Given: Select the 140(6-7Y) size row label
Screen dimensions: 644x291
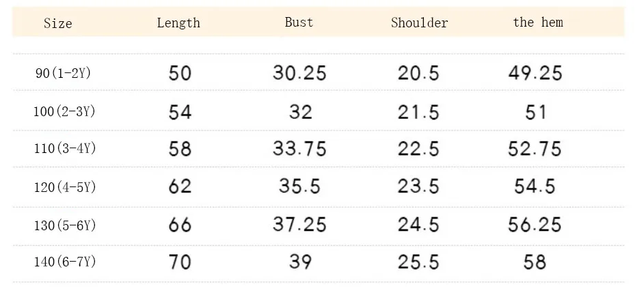Looking at the screenshot, I should coord(65,262).
